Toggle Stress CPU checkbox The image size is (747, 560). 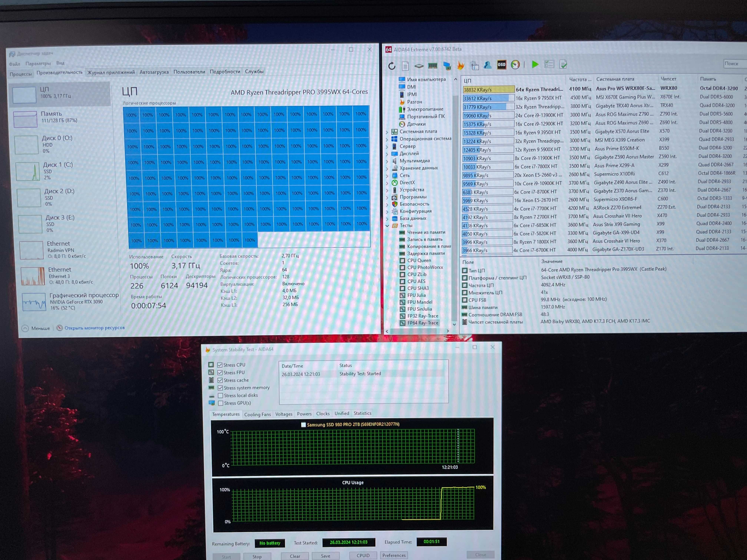click(220, 365)
